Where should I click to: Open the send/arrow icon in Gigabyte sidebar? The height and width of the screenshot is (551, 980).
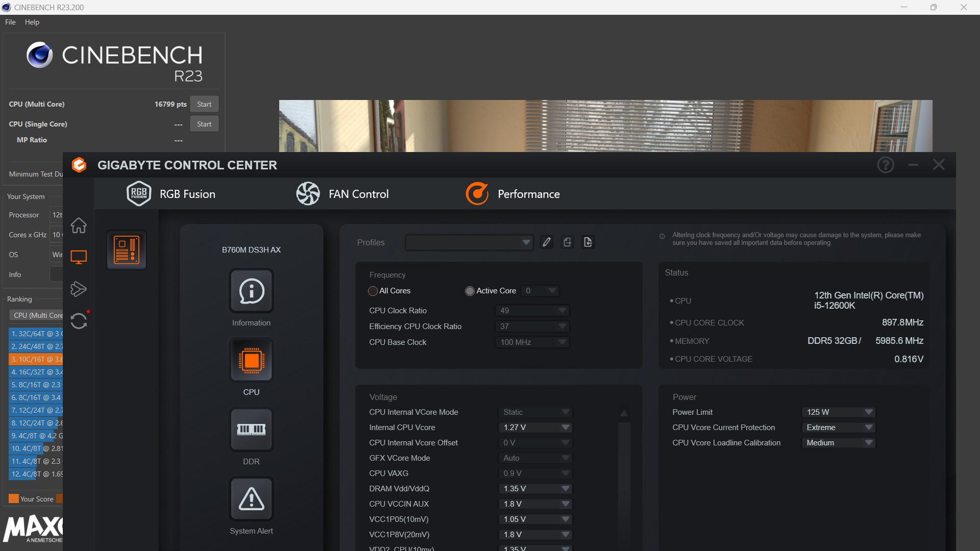[x=79, y=289]
